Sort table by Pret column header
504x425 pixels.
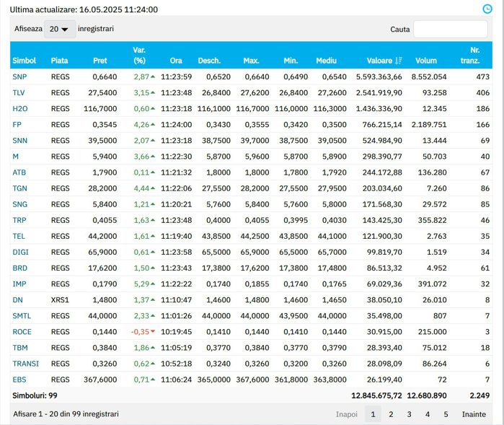[x=100, y=61]
